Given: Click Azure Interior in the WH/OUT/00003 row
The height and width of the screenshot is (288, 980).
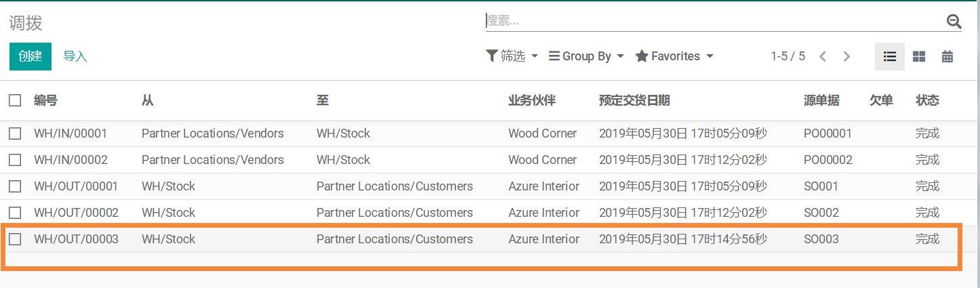Looking at the screenshot, I should coord(544,239).
